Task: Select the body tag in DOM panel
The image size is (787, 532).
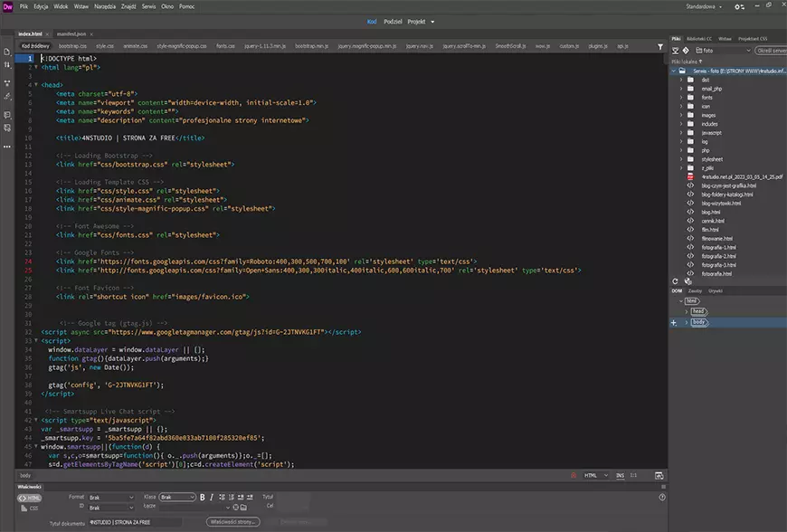Action: pyautogui.click(x=699, y=322)
